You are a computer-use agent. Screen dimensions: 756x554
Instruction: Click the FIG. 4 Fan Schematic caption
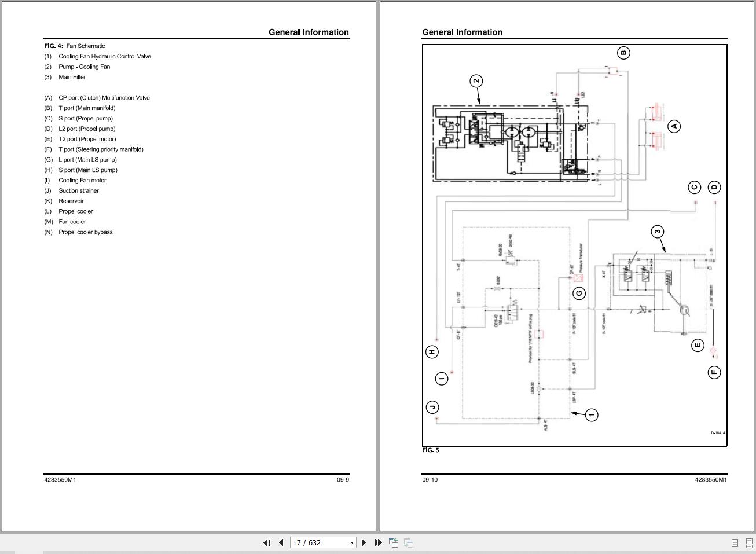coord(75,46)
